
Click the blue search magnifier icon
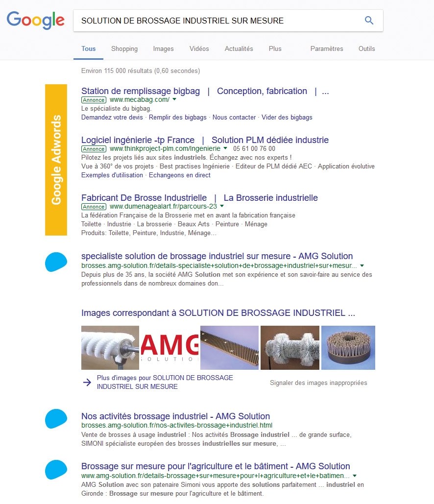click(369, 21)
